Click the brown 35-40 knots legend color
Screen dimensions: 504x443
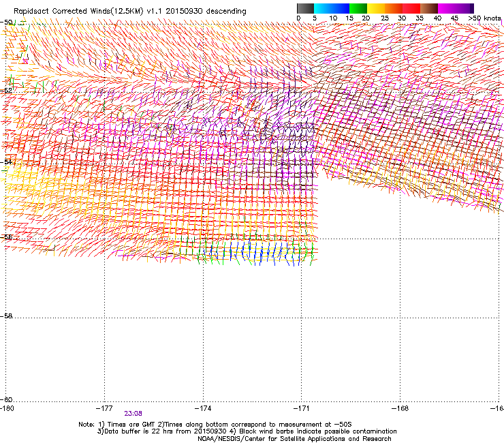pos(429,8)
